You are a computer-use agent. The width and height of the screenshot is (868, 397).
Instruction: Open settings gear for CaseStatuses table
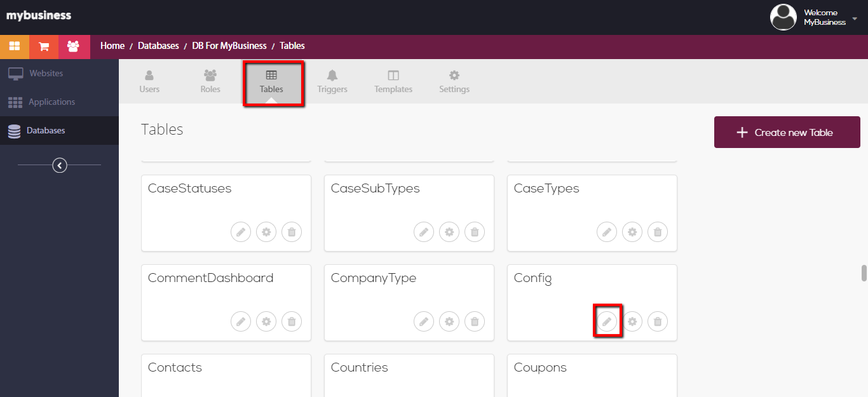coord(266,232)
